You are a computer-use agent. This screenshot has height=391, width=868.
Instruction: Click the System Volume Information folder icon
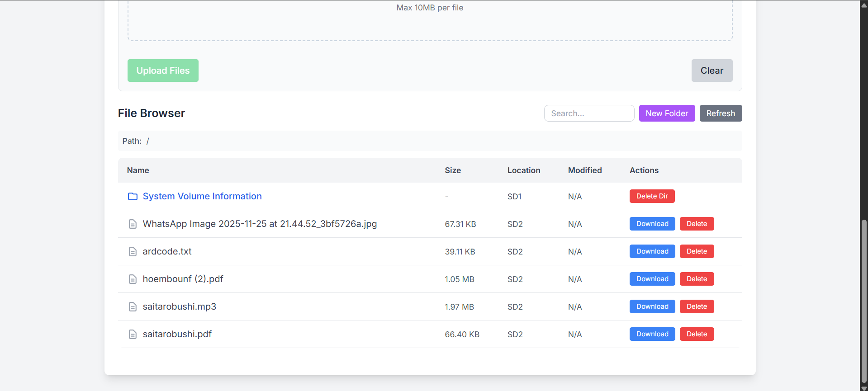coord(133,196)
